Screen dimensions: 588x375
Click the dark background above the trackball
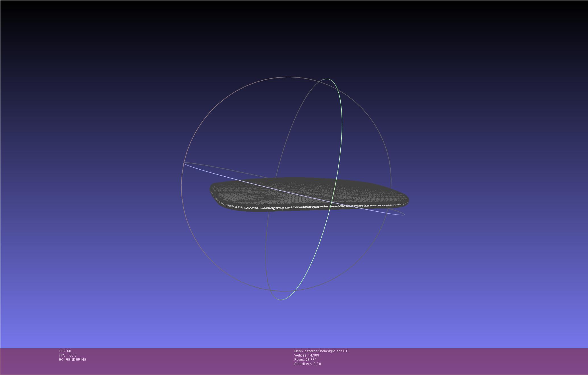click(287, 37)
